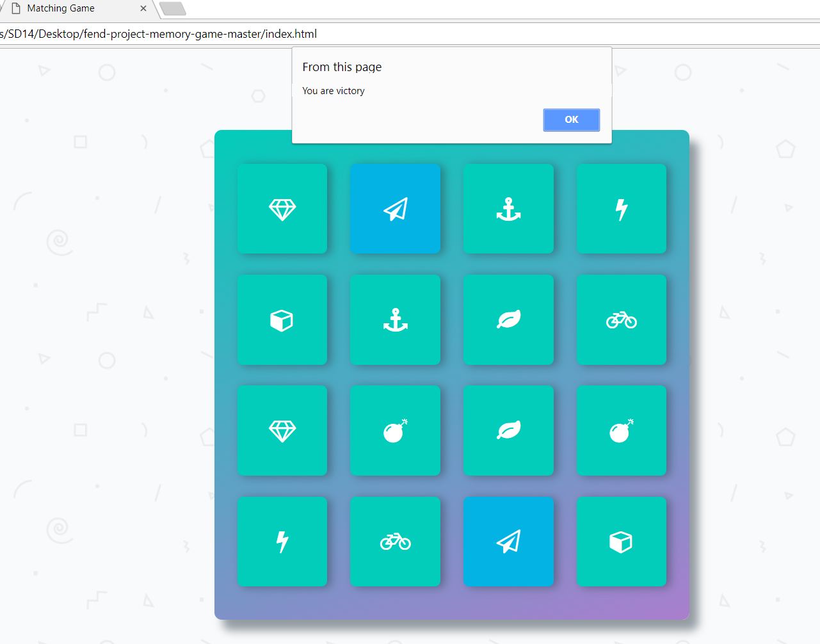Click the 'From this page' dialog heading
Screen dimensions: 820x644
pyautogui.click(x=342, y=67)
